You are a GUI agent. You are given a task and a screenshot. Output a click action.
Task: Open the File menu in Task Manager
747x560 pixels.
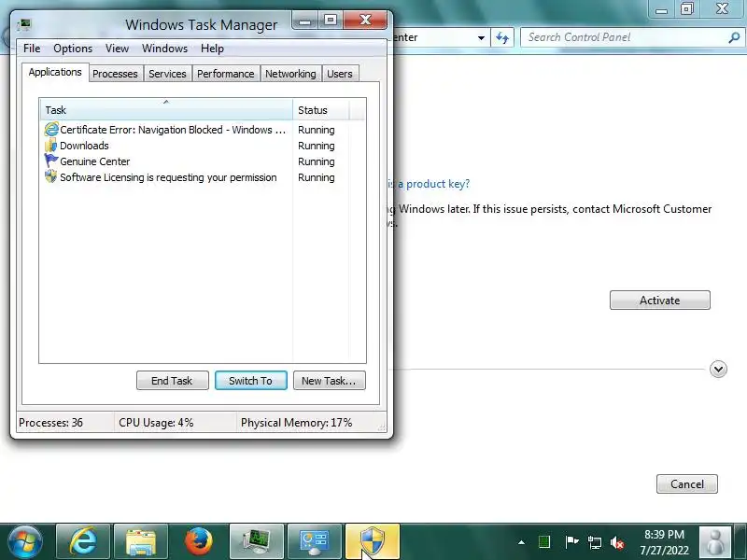click(32, 49)
